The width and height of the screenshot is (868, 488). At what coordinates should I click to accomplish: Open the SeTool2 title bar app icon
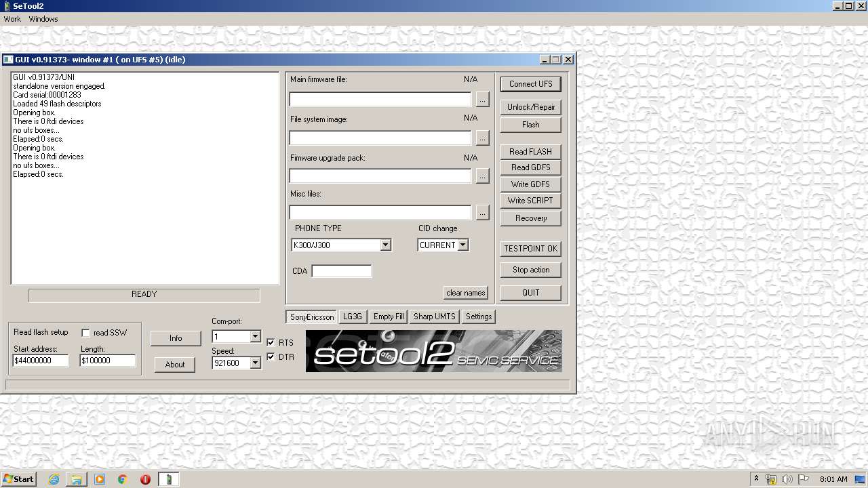pyautogui.click(x=6, y=6)
